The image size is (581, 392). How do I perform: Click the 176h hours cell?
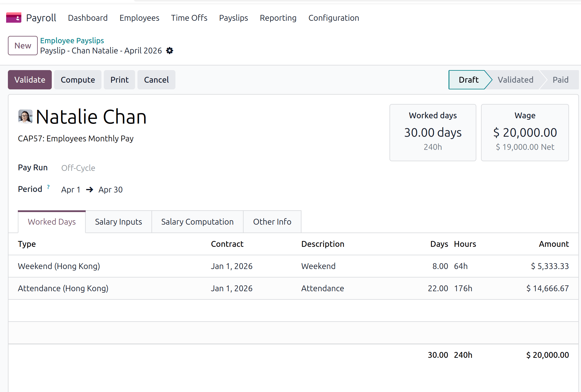tap(463, 288)
